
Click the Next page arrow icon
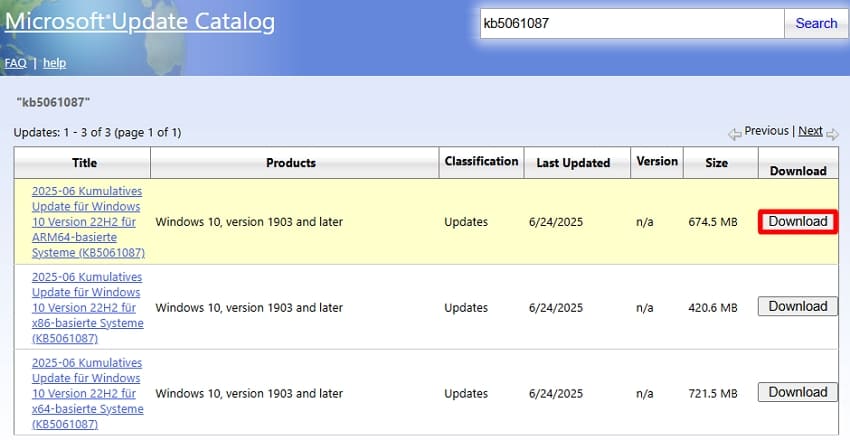pyautogui.click(x=832, y=134)
